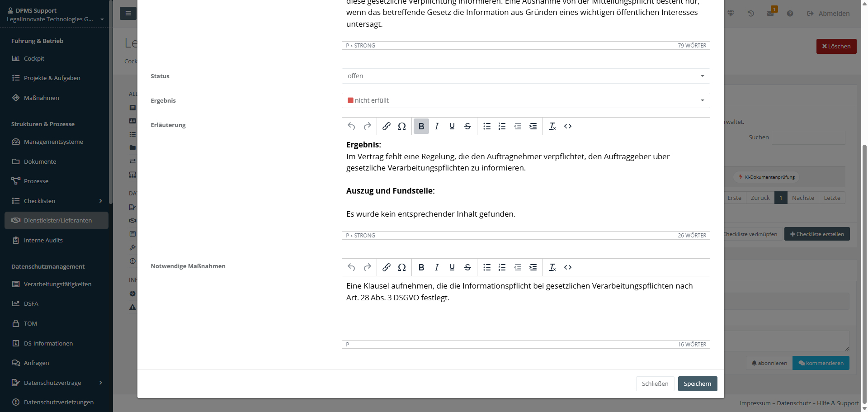868x412 pixels.
Task: Insert bullet list in Erläuterung editor
Action: click(486, 126)
